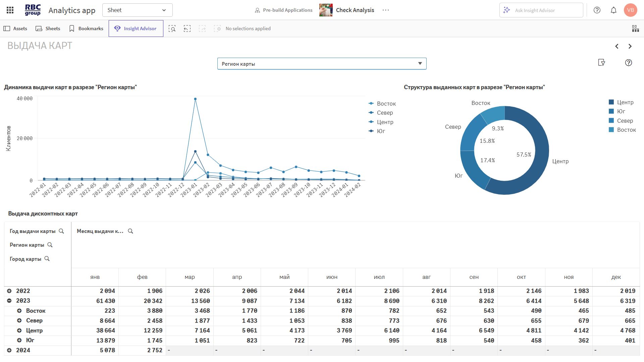This screenshot has height=362, width=644.
Task: Search in Регион карты field
Action: point(50,245)
